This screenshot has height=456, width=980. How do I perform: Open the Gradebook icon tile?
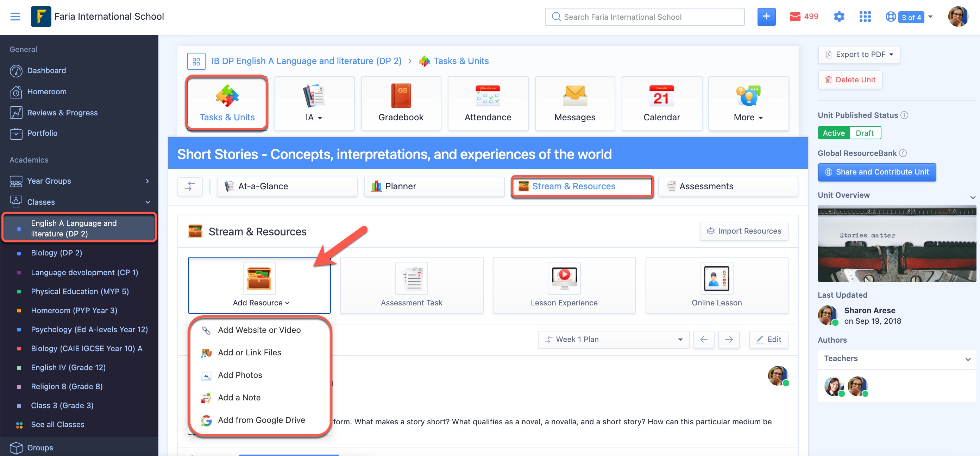click(401, 103)
